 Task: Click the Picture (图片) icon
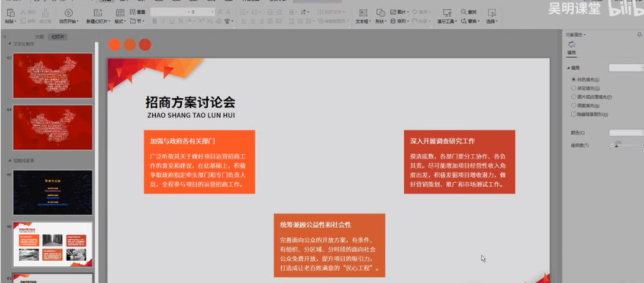(x=393, y=12)
